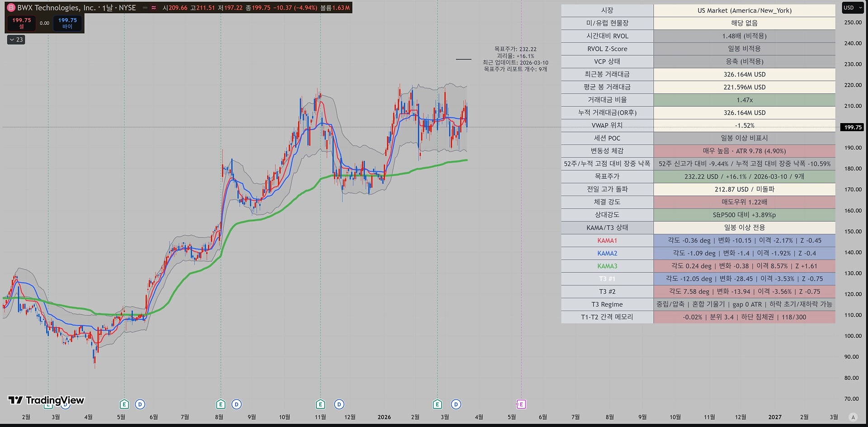This screenshot has width=868, height=427.
Task: Open the earnings marker near February 2026
Action: click(437, 404)
